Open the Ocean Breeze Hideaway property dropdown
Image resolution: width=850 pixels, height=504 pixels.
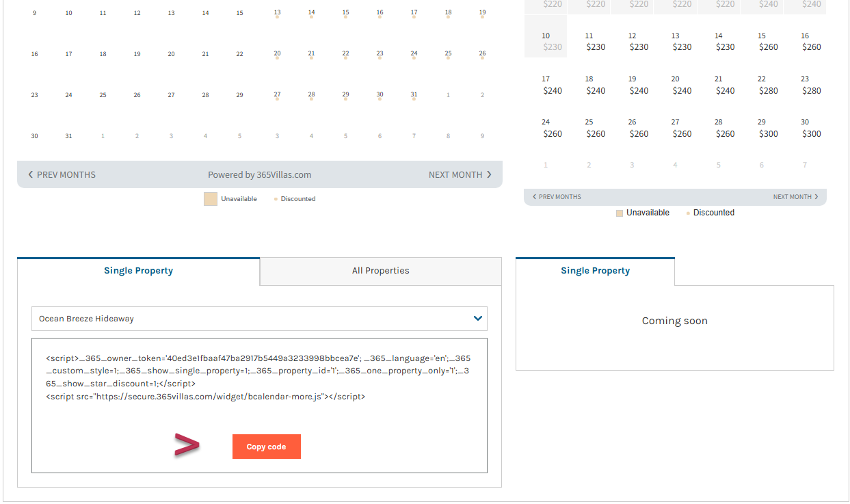[259, 319]
